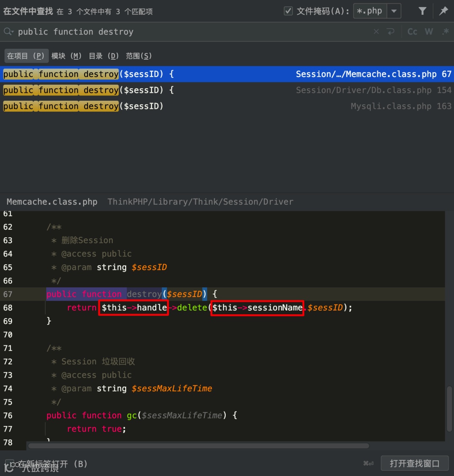Click the '在文件中查找' dialog title
The height and width of the screenshot is (476, 454).
coord(28,11)
